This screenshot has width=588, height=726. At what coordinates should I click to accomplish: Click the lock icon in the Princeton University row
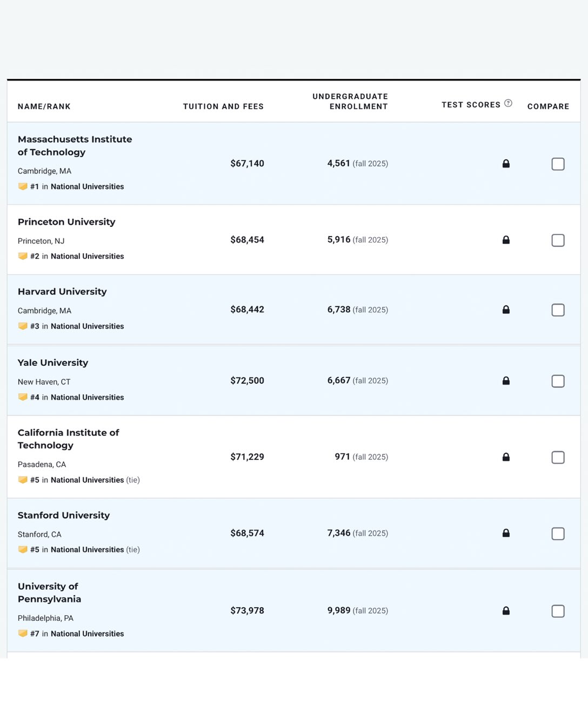point(506,240)
